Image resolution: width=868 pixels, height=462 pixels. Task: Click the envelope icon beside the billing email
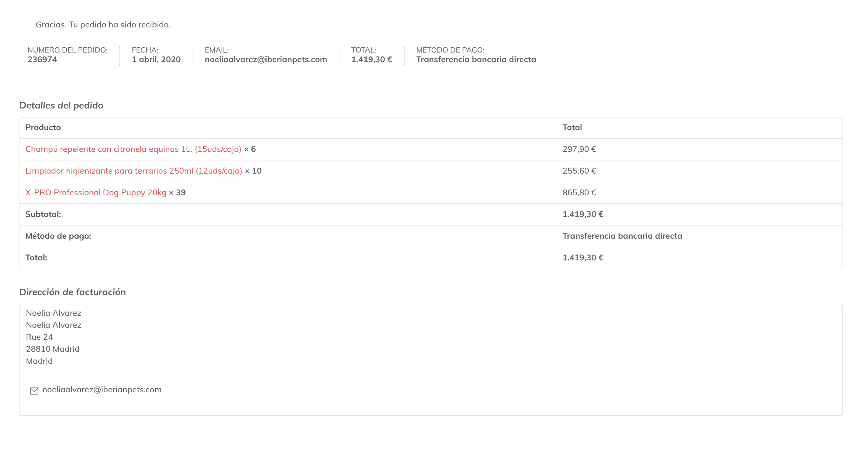click(x=34, y=391)
